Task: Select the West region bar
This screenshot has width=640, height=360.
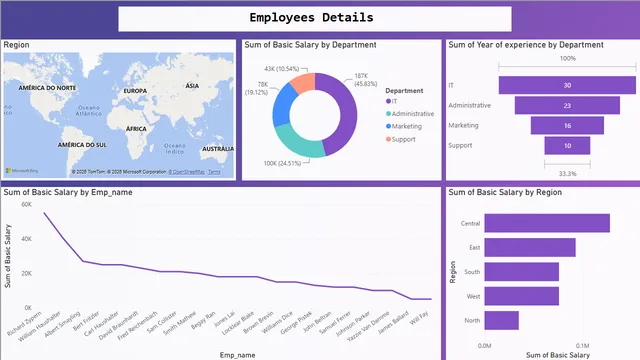Action: [x=522, y=296]
